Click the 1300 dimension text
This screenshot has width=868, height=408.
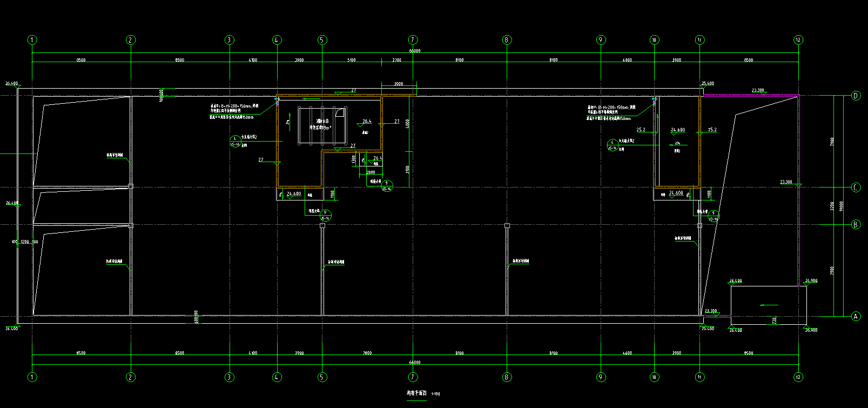(x=354, y=159)
